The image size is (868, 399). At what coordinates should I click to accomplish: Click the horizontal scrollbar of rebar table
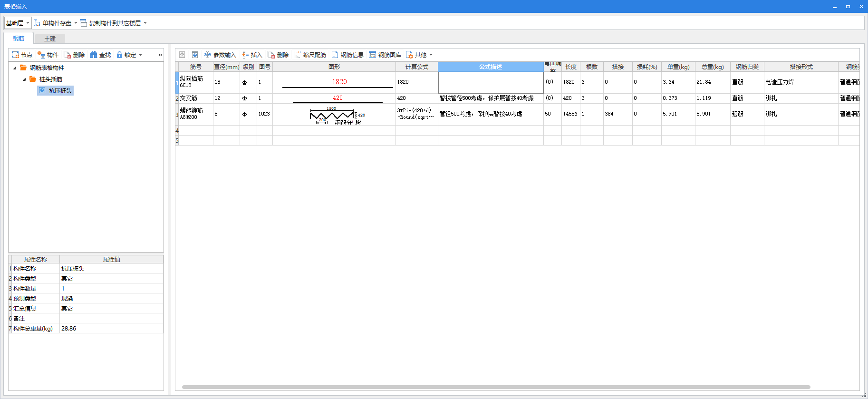click(x=496, y=387)
